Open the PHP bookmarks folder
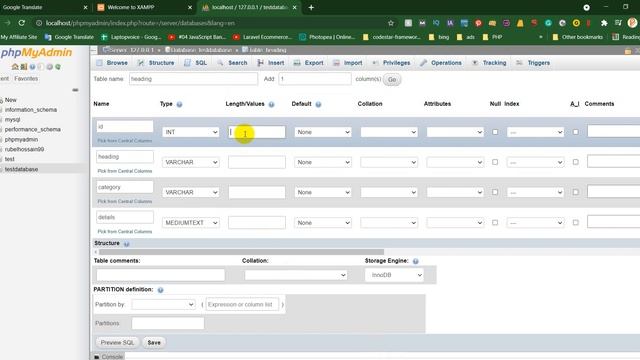 coord(492,37)
